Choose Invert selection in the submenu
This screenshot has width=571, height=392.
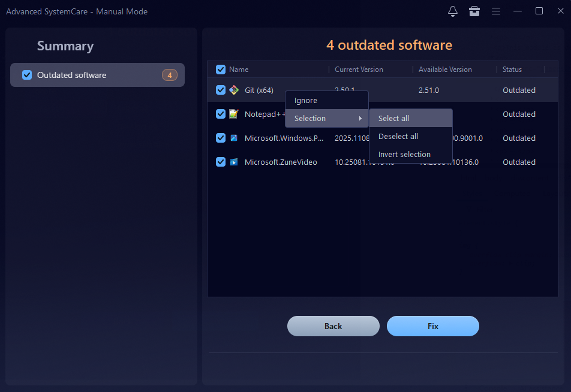coord(404,155)
